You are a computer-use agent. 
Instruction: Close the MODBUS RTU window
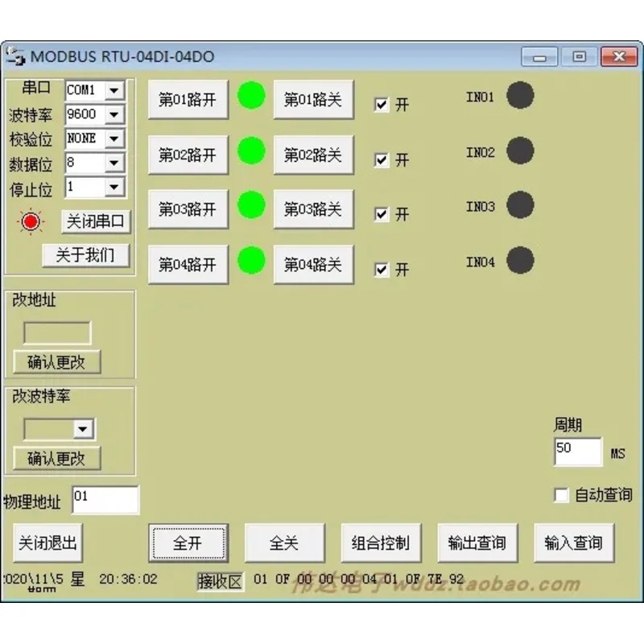[619, 56]
